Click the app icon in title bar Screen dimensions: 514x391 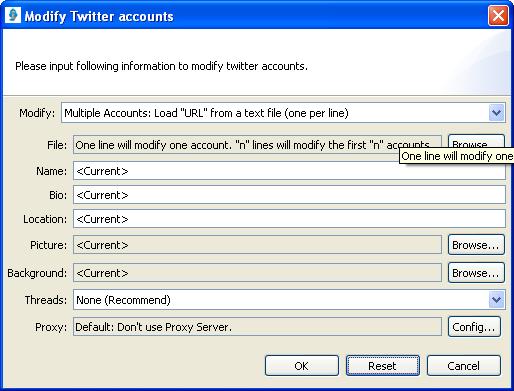click(x=13, y=15)
